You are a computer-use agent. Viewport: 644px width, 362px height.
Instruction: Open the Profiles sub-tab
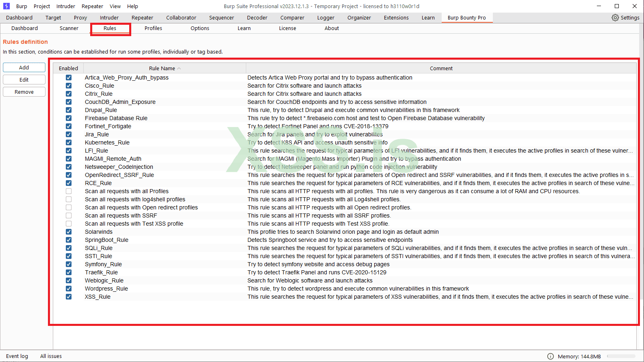tap(153, 28)
